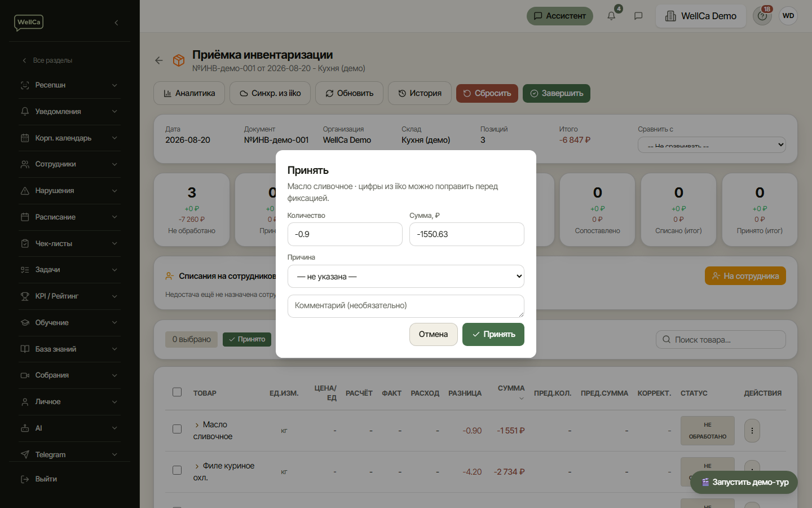
Task: Click the AI robot icon in sidebar
Action: 25,428
